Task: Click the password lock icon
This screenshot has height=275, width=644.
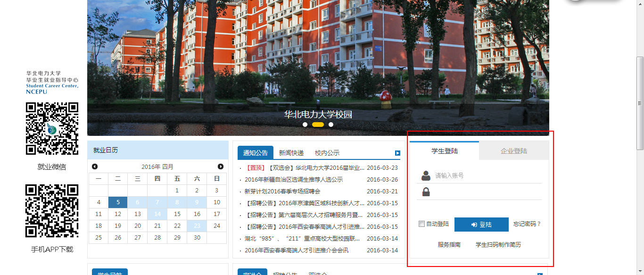Action: point(426,192)
